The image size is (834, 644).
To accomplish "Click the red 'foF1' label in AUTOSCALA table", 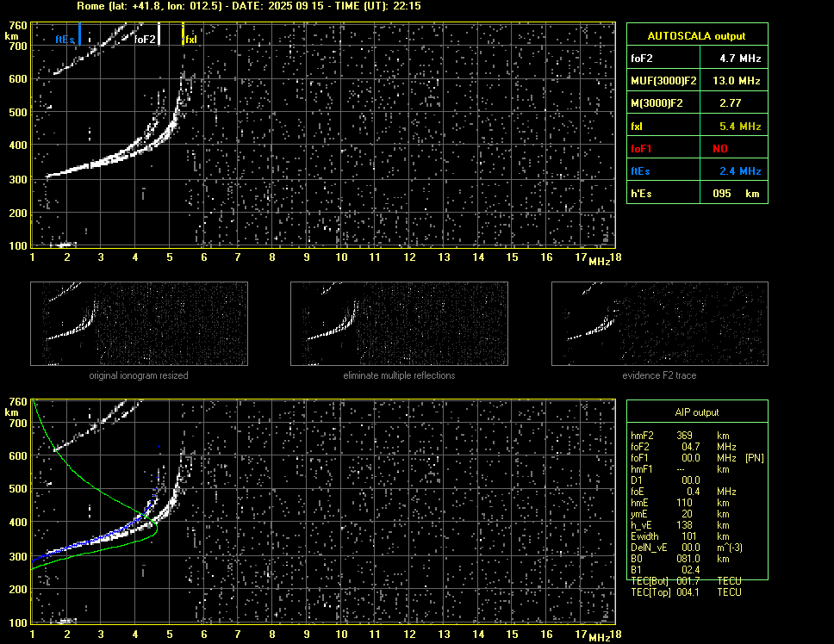I will (x=641, y=149).
